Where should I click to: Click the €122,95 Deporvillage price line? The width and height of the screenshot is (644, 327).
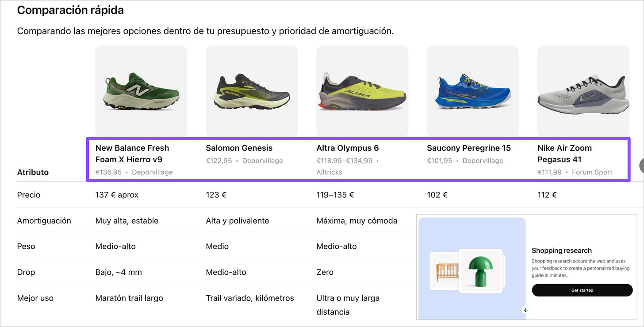point(244,161)
